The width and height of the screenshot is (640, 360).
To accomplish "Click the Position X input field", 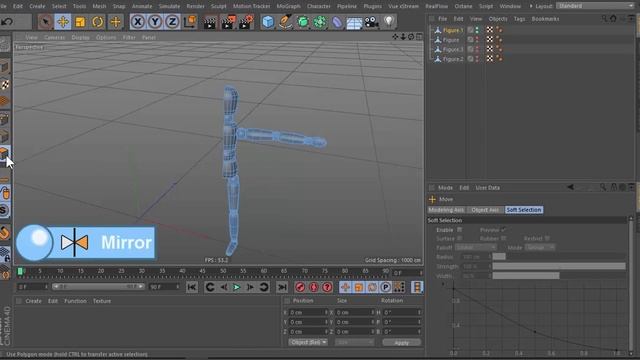I will pyautogui.click(x=308, y=312).
